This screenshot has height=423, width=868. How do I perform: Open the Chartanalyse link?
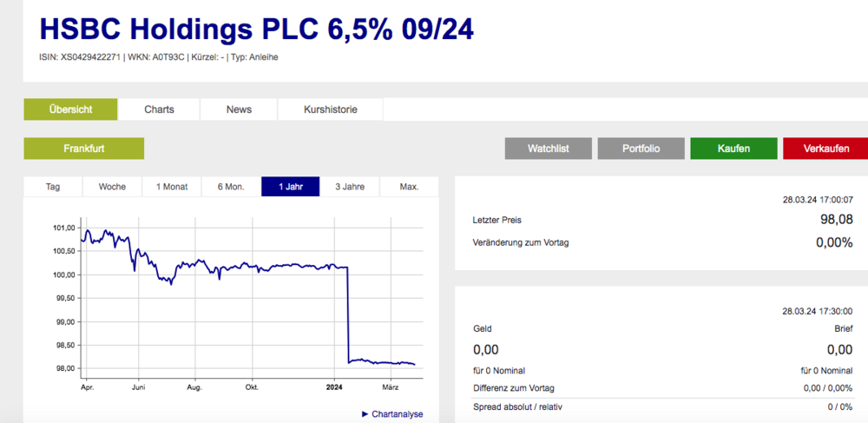(x=398, y=414)
